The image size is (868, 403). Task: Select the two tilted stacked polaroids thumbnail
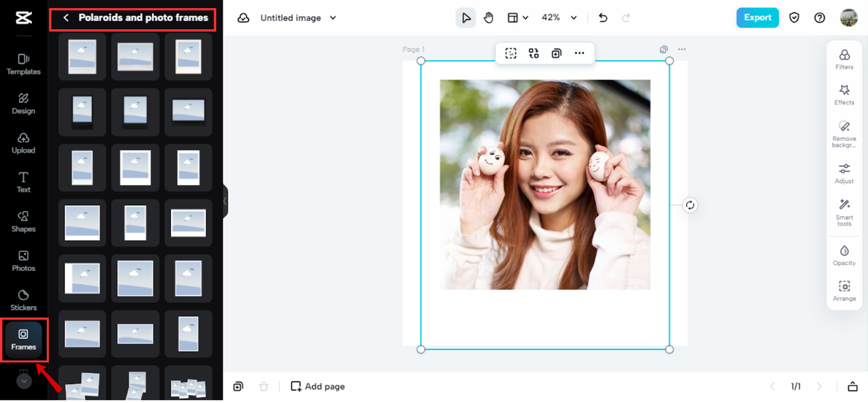pos(136,384)
